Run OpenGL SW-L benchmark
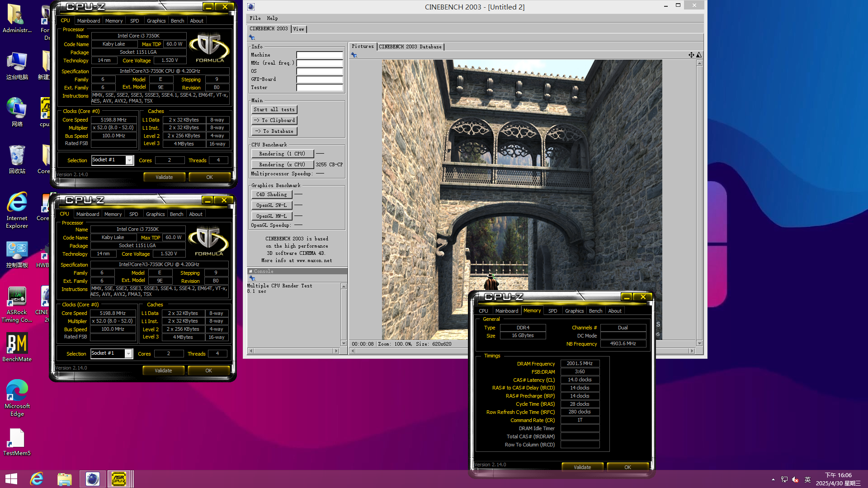 click(x=272, y=205)
